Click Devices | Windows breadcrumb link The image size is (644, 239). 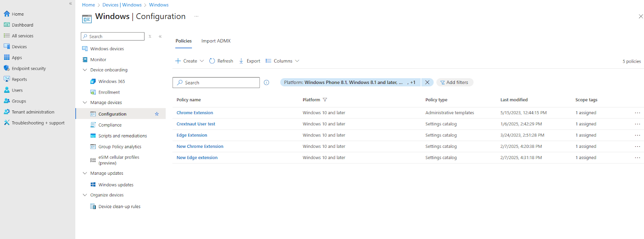(122, 5)
